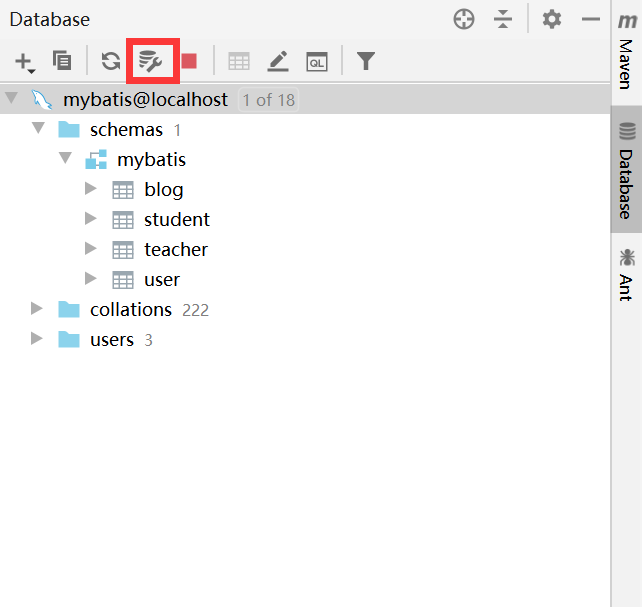642x607 pixels.
Task: Click the user table icon
Action: click(123, 280)
